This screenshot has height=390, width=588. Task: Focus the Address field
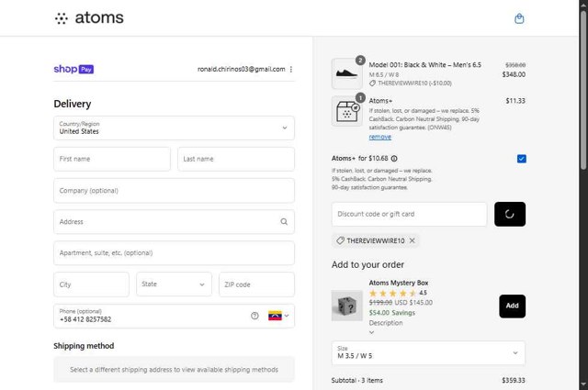point(174,222)
